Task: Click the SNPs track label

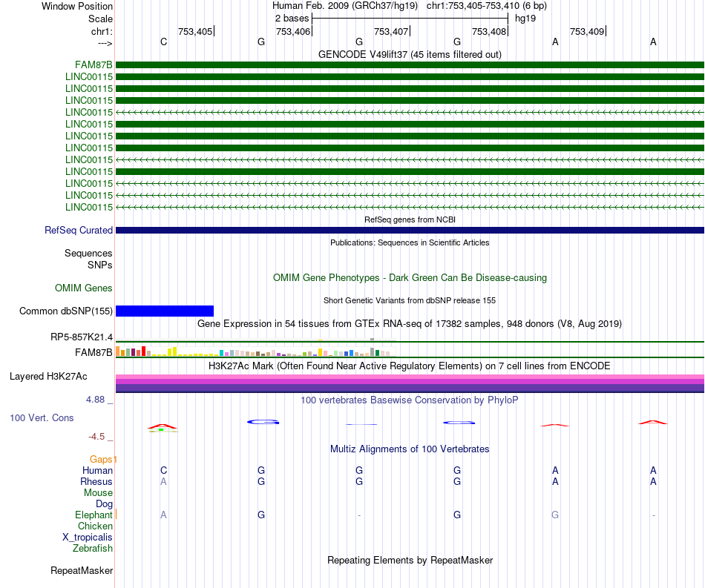Action: tap(100, 265)
